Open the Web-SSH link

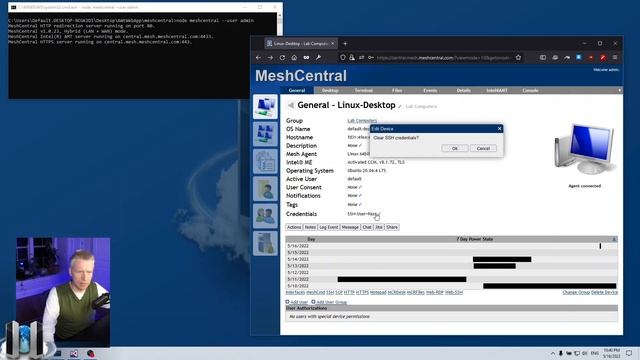(454, 292)
